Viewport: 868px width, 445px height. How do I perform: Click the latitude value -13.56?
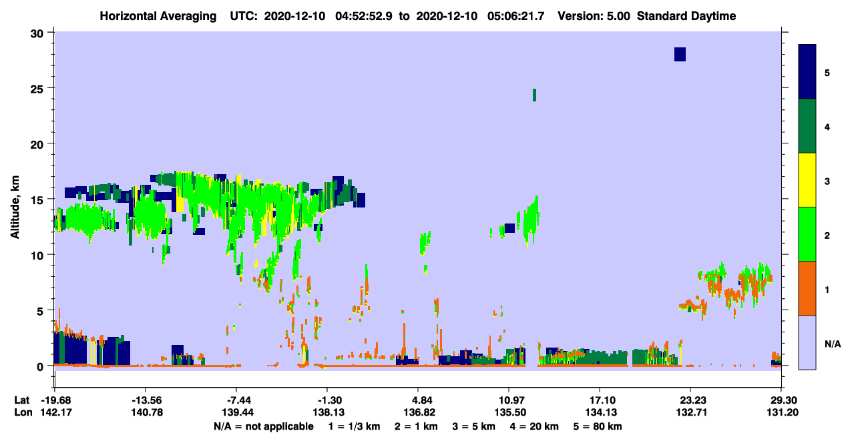coord(145,400)
